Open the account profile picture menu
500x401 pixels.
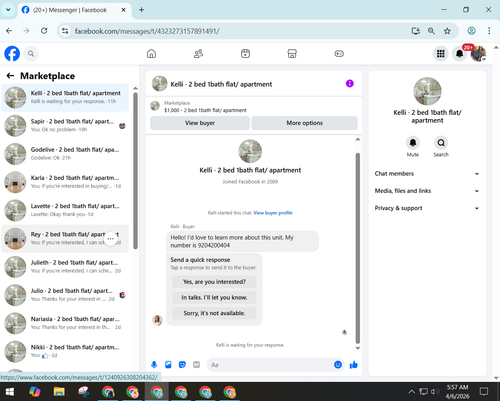[x=478, y=53]
